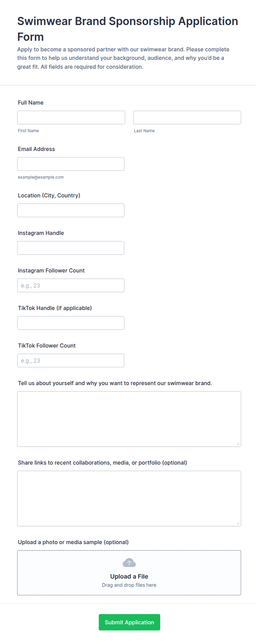Click the First Name input field
The image size is (256, 644).
[x=71, y=118]
